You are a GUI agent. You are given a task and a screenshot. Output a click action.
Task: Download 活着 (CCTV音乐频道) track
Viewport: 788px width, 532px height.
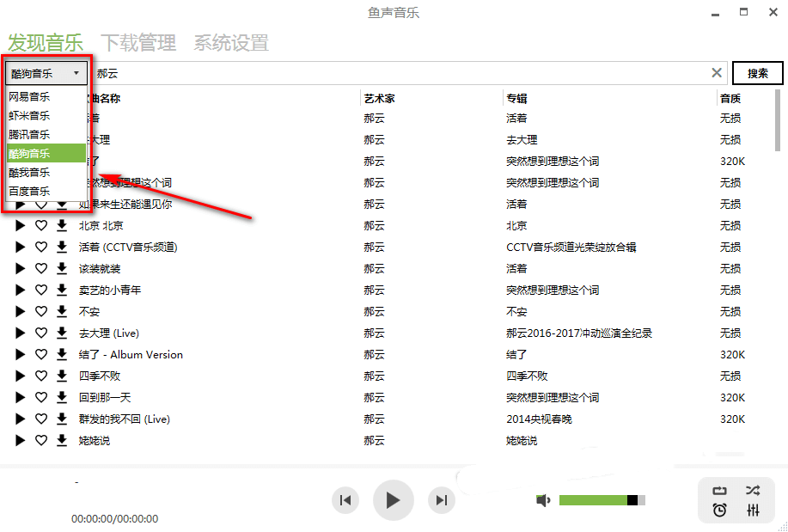click(62, 247)
